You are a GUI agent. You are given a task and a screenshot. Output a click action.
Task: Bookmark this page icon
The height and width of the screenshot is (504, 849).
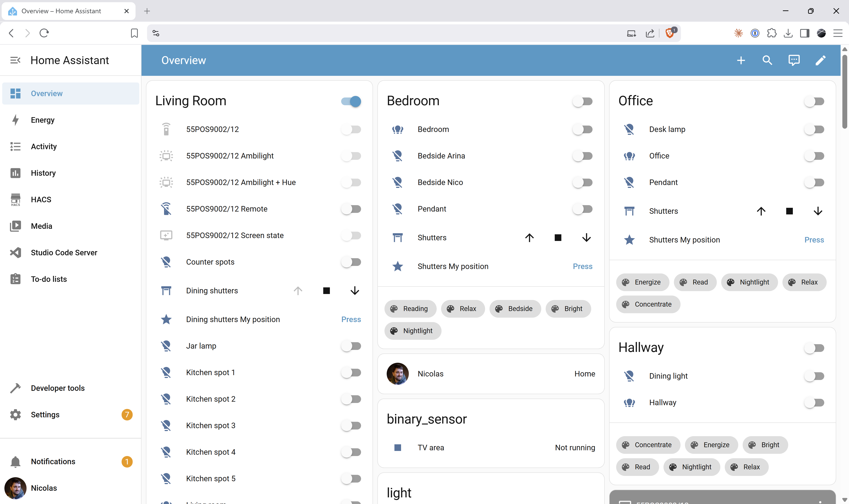(x=134, y=33)
